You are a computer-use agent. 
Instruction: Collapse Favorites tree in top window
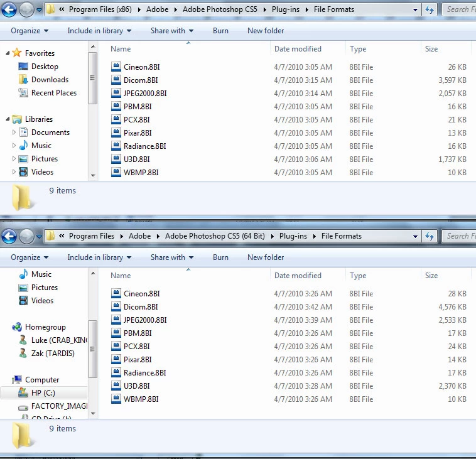(8, 53)
